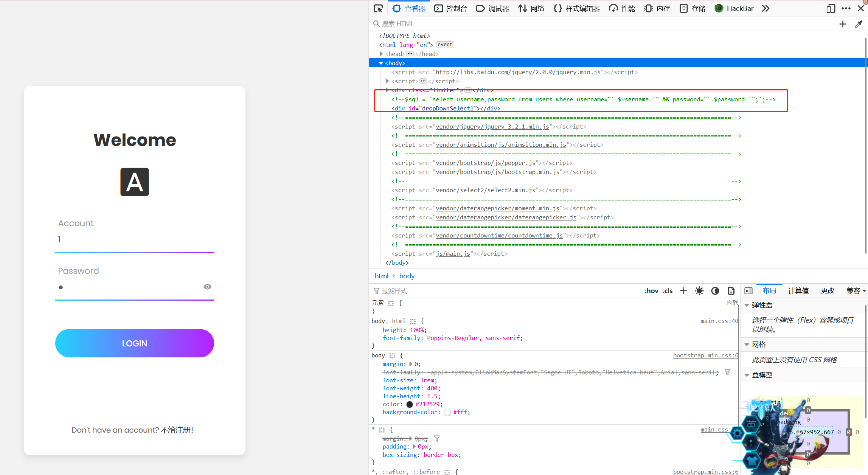The height and width of the screenshot is (475, 868).
Task: Add new node plus icon
Action: click(x=843, y=24)
